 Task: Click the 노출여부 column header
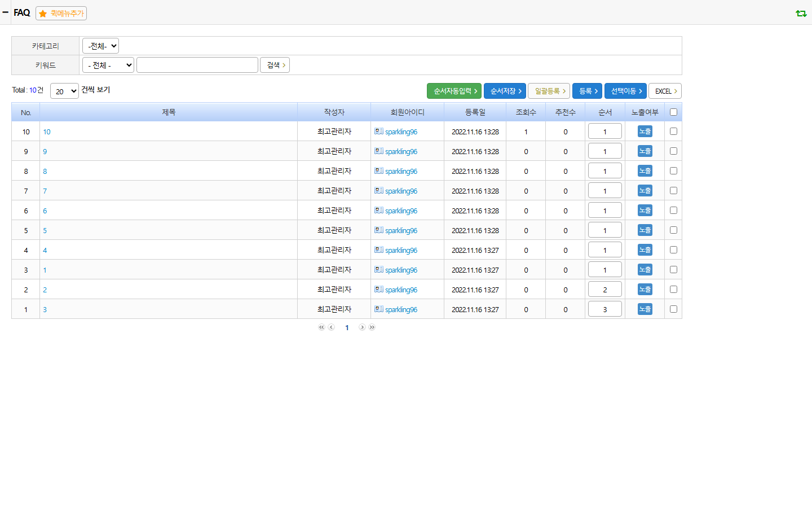click(645, 112)
